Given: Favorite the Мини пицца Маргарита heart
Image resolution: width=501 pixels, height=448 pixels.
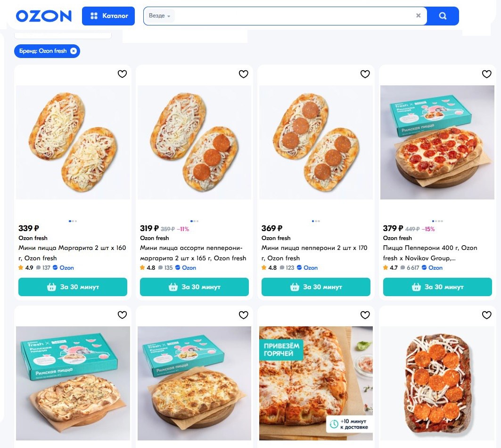Looking at the screenshot, I should [122, 74].
